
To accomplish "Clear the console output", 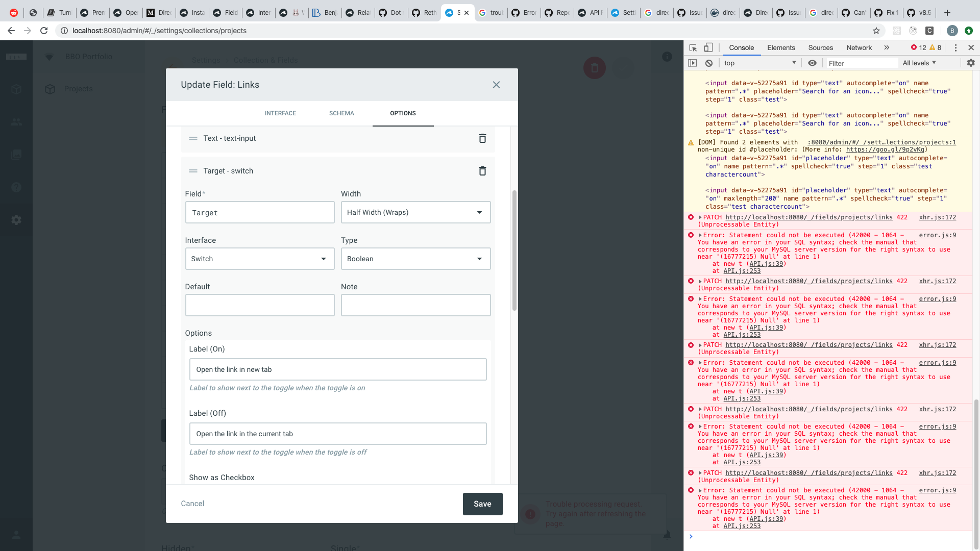I will [x=709, y=63].
